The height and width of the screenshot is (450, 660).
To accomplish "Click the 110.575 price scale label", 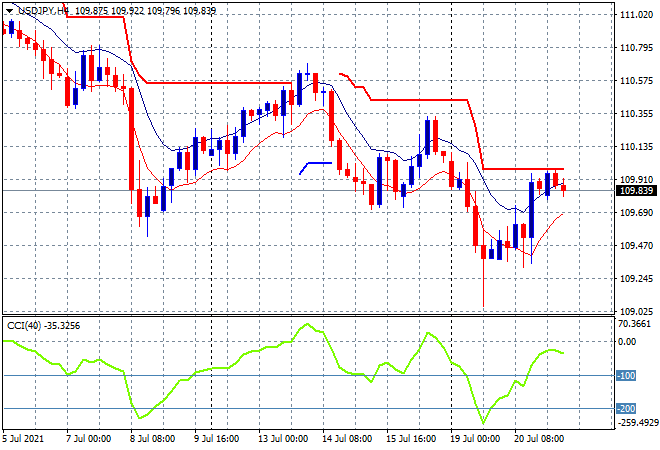I will click(x=636, y=80).
